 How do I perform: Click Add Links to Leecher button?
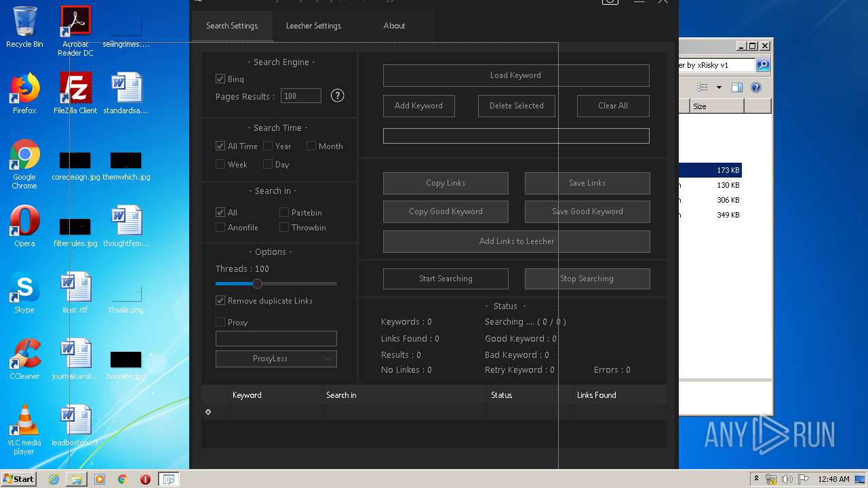(517, 241)
